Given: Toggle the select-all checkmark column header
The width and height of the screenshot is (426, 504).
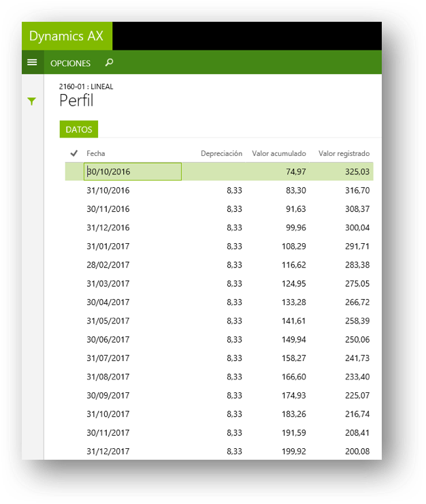Looking at the screenshot, I should coord(74,153).
